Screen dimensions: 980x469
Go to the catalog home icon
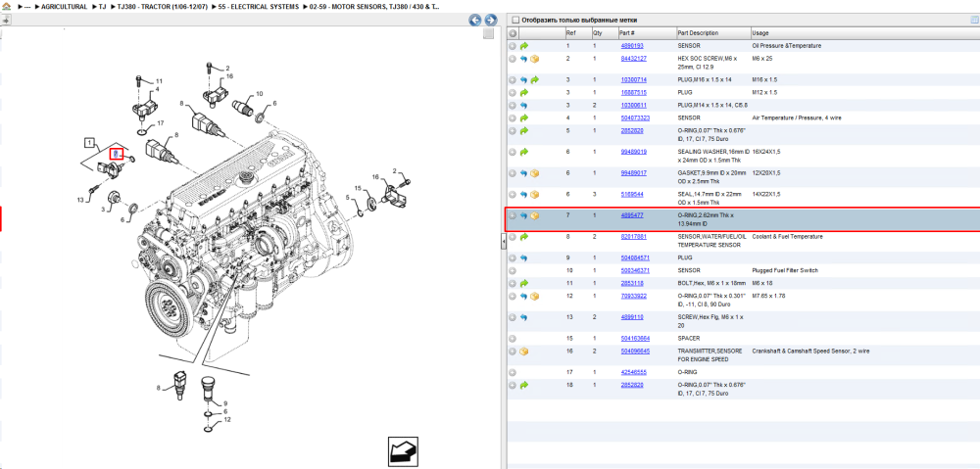pos(6,6)
